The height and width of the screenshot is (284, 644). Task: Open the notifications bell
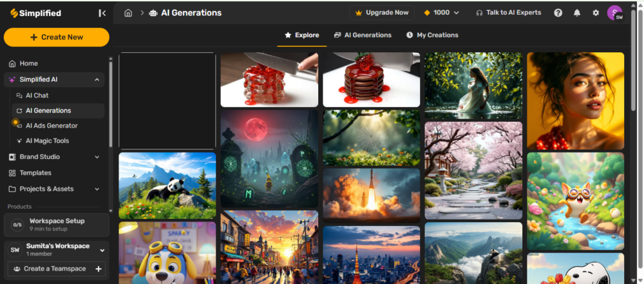[576, 13]
